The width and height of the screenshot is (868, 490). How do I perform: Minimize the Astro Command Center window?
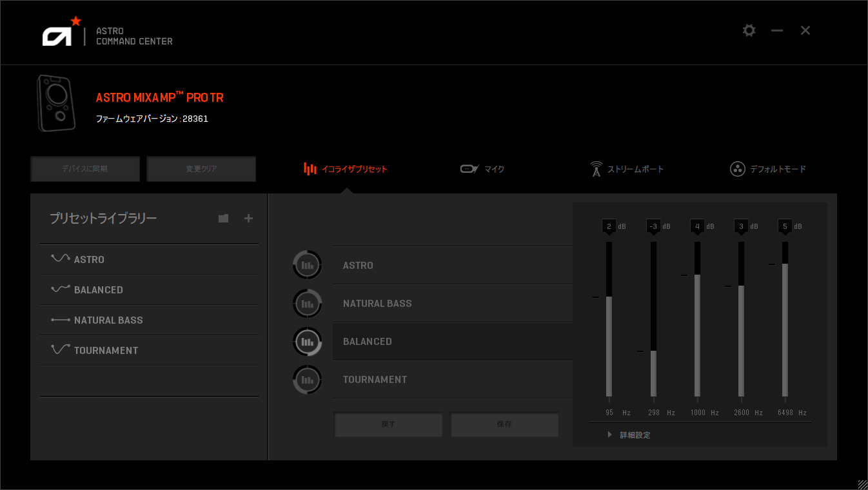777,30
